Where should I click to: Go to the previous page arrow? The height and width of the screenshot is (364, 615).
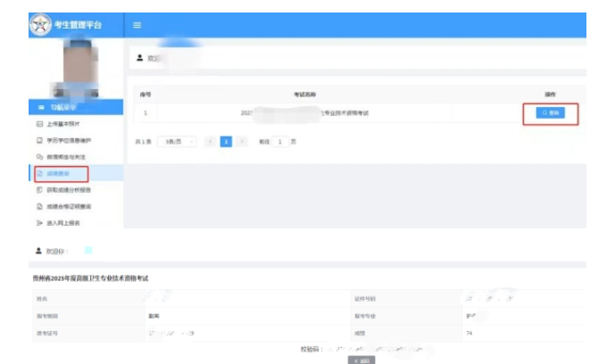[x=211, y=141]
